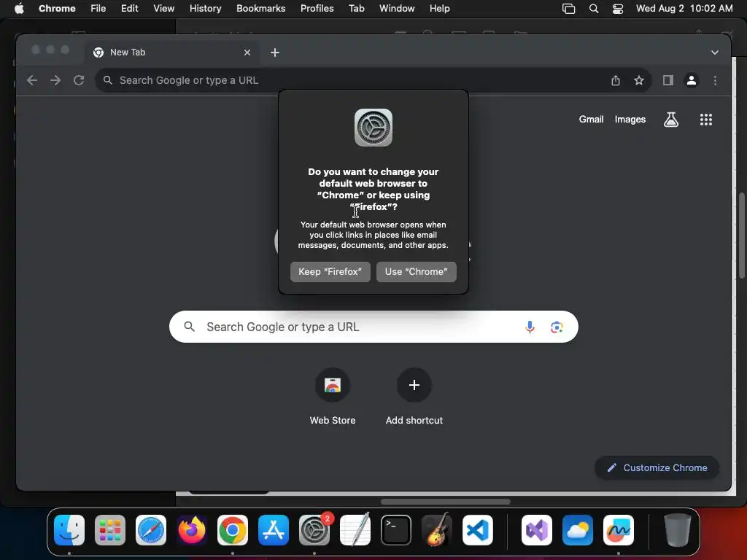Open Finder from the Dock

pos(69,530)
